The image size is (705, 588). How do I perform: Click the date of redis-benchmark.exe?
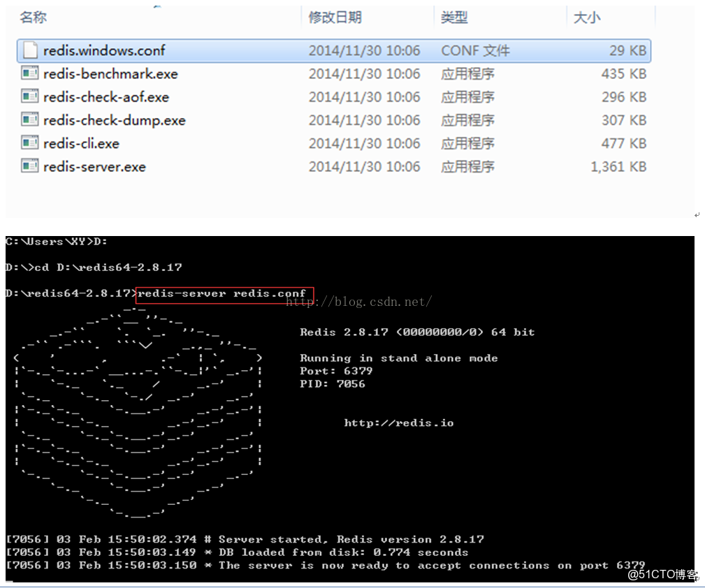364,74
